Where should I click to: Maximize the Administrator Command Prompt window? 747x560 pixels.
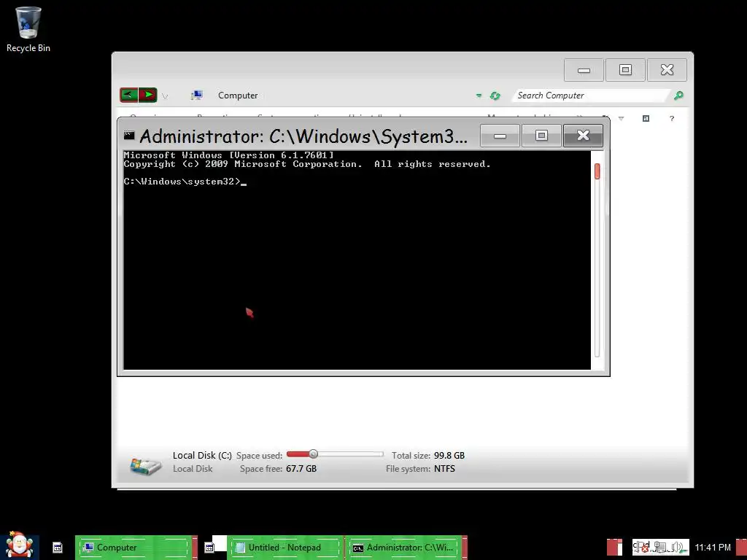[541, 136]
